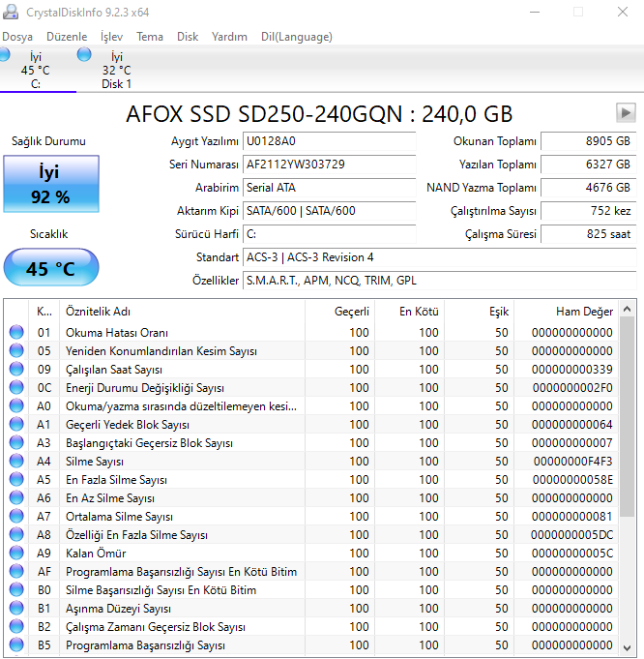Viewport: 644px width, 659px height.
Task: Click status orb for Enerji Durumu Değişikliği Sayısı
Action: (x=16, y=387)
